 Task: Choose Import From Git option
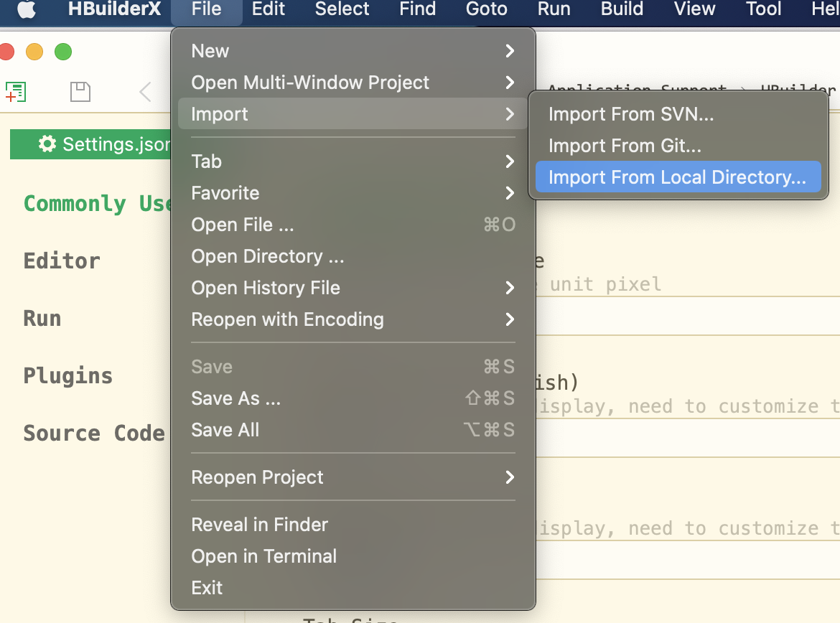pyautogui.click(x=625, y=146)
